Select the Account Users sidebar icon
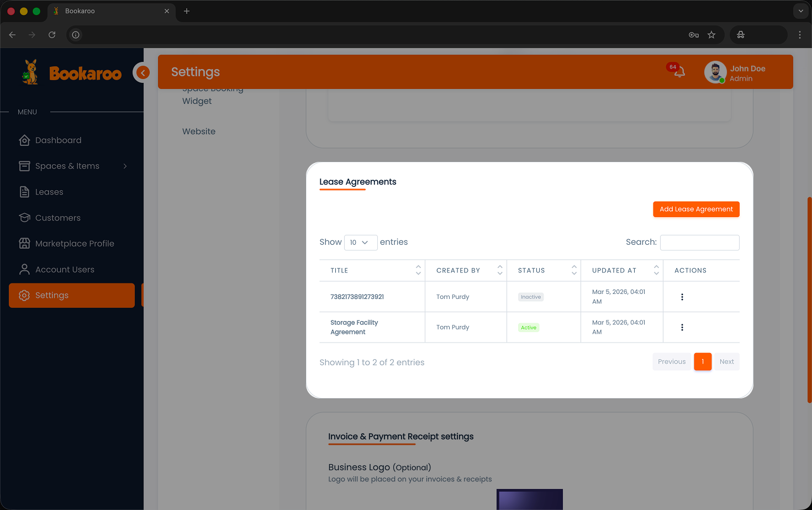The width and height of the screenshot is (812, 510). click(24, 269)
